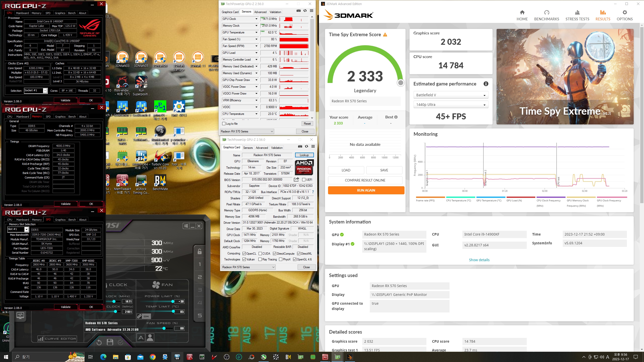Toggle the UEFI checkbox in GPU-Z
This screenshot has width=644, height=362.
304,180
